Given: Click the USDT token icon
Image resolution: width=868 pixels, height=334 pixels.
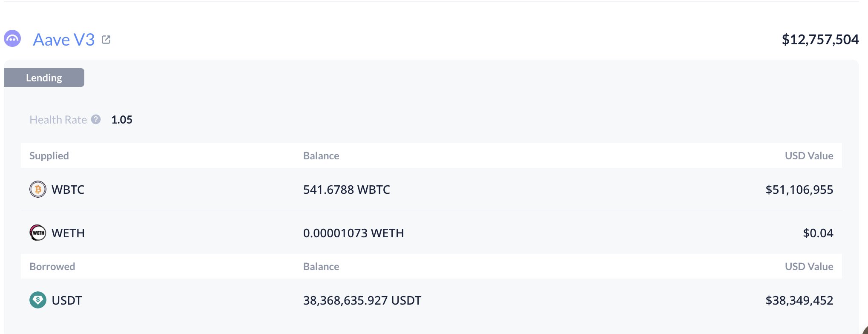Looking at the screenshot, I should pyautogui.click(x=38, y=300).
